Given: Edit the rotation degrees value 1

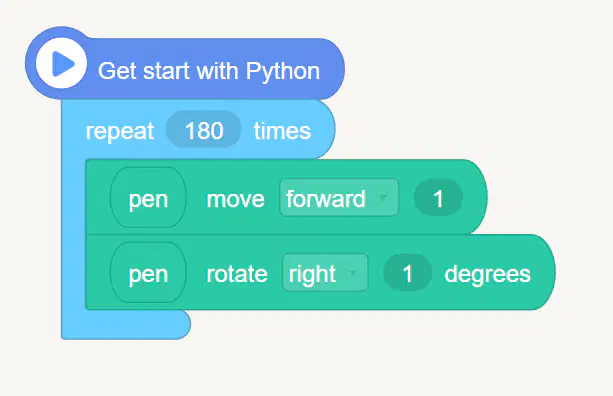Looking at the screenshot, I should [x=407, y=273].
